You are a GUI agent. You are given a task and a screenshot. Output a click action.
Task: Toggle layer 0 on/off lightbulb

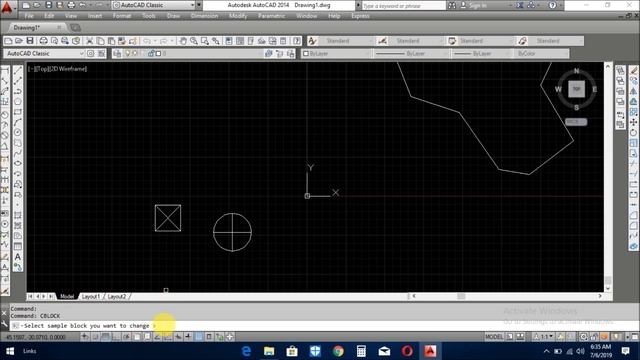tap(127, 53)
